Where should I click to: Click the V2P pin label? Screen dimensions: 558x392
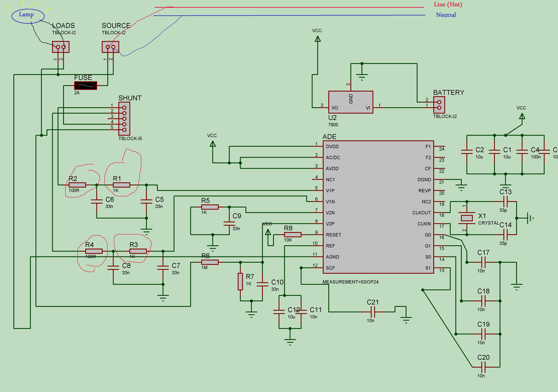tap(330, 224)
